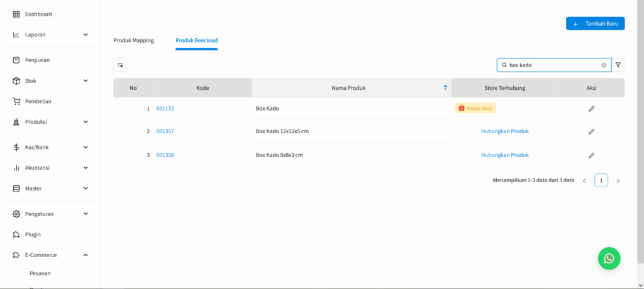Open product code 001357

coord(165,132)
